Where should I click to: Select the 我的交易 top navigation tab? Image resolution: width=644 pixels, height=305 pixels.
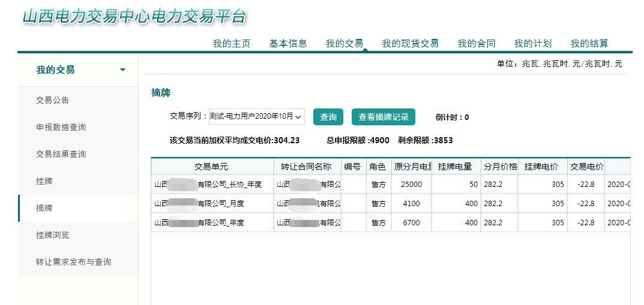tap(345, 43)
